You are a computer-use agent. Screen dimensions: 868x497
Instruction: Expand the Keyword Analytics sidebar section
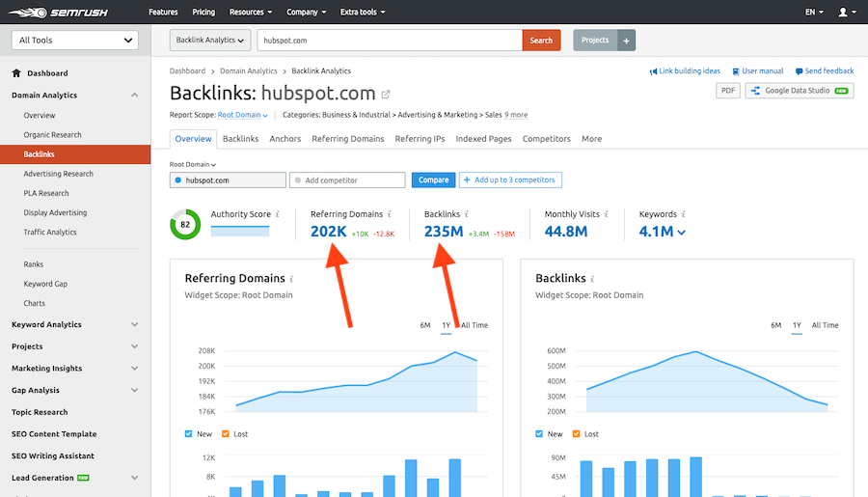pos(134,324)
